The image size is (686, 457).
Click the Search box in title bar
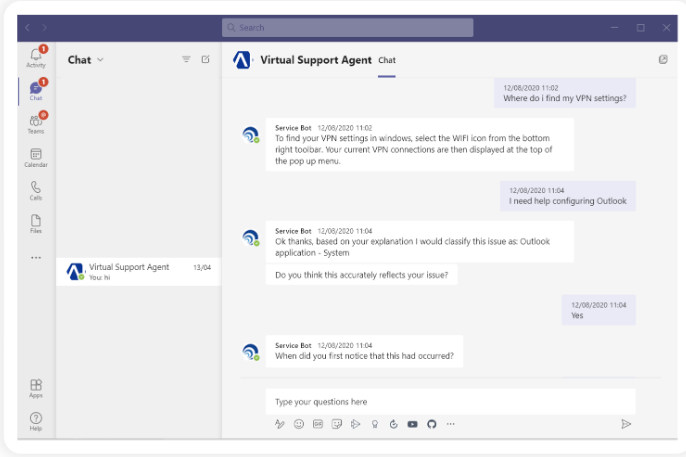[x=347, y=27]
